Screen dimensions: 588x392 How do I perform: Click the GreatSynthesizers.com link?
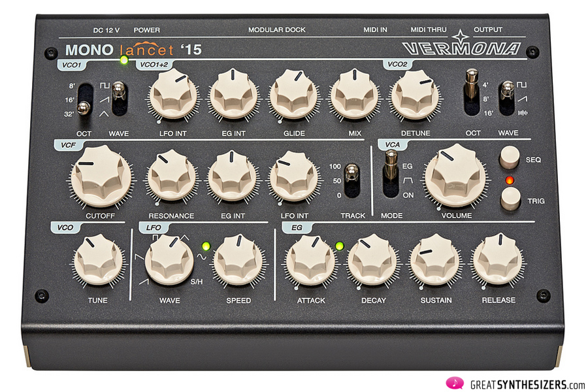click(x=527, y=385)
